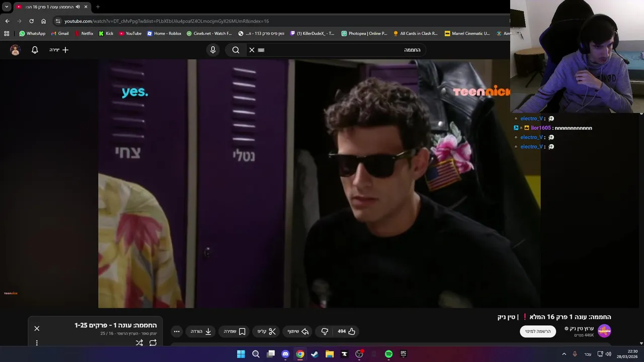
Task: Open the Chrome apps grid shortcut
Action: 7,34
